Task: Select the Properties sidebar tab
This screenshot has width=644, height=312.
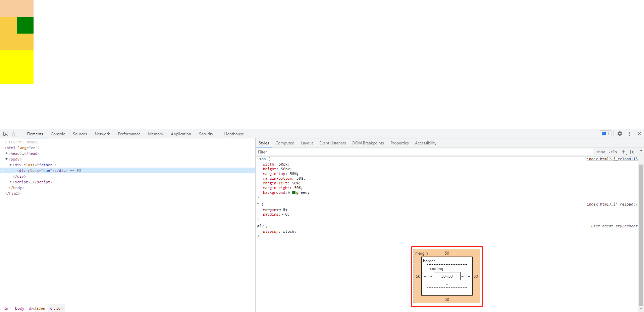Action: (399, 143)
